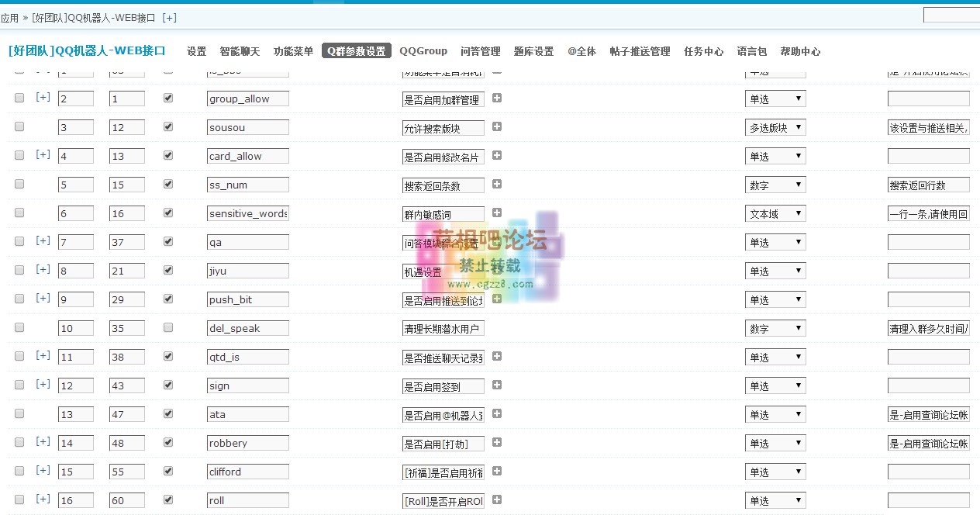Click the [+] link in breadcrumb
This screenshot has width=980, height=515.
[x=169, y=17]
